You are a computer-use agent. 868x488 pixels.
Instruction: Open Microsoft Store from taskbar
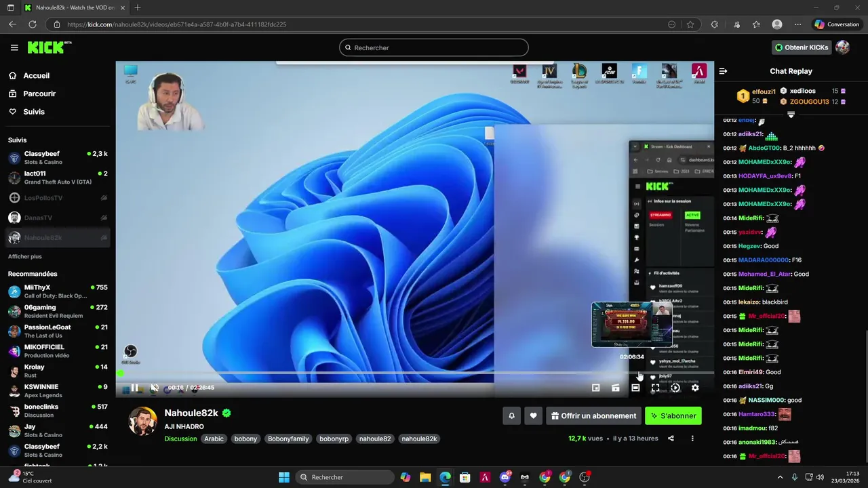coord(465,477)
